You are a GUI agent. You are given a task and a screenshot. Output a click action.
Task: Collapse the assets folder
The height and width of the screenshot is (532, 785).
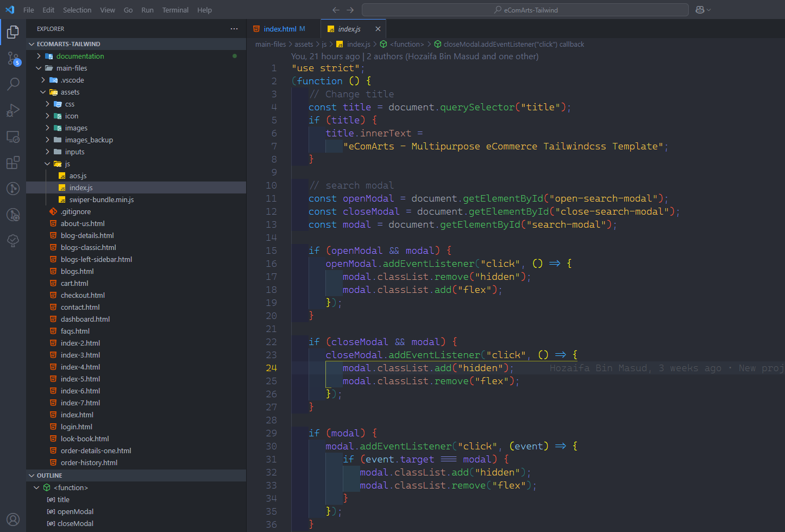pos(43,92)
